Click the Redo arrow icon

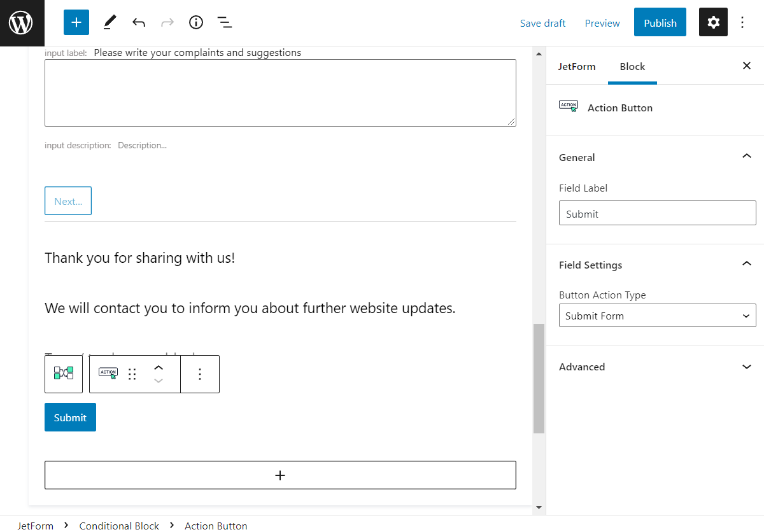(167, 22)
